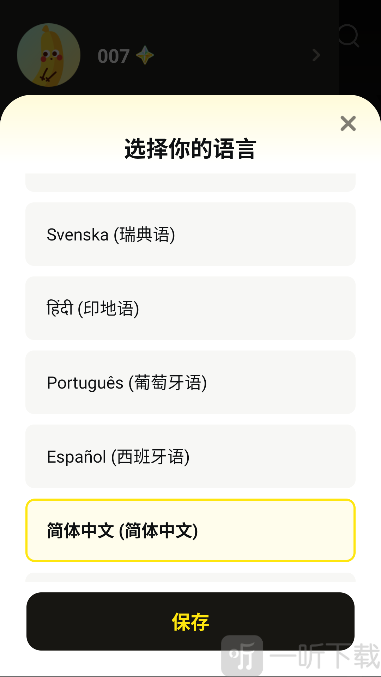The height and width of the screenshot is (677, 381).
Task: Select Svenska (瑞典语) language option
Action: point(190,234)
